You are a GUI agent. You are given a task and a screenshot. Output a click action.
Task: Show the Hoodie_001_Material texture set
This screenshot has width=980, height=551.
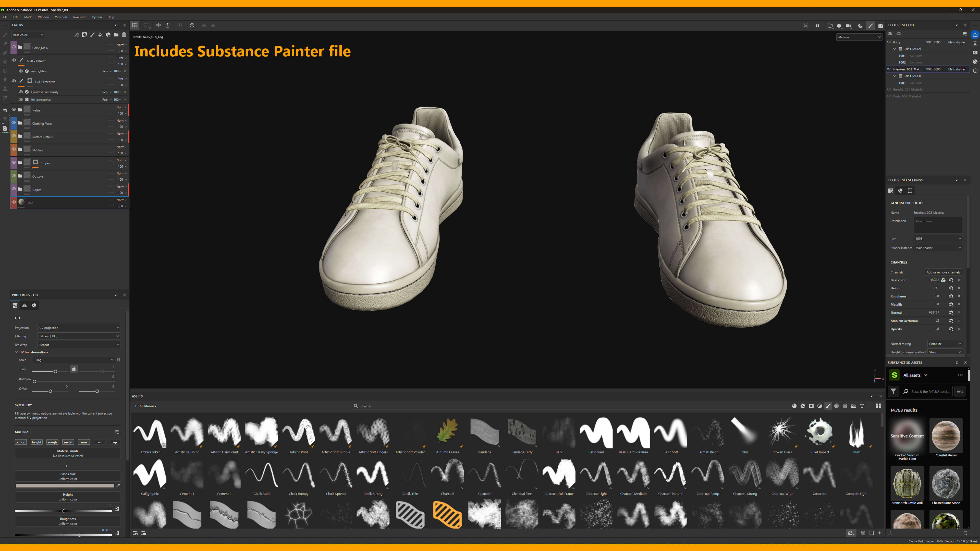889,89
